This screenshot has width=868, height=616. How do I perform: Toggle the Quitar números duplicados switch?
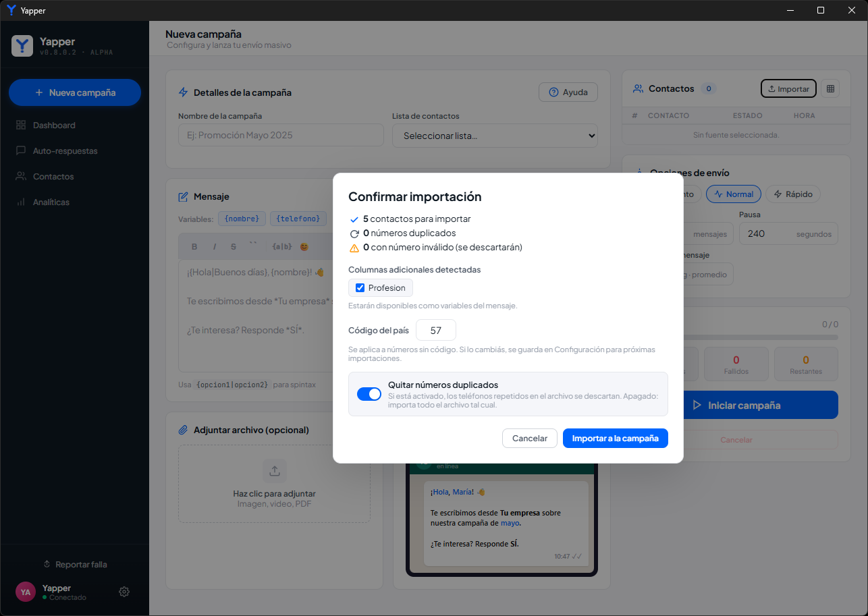tap(369, 394)
